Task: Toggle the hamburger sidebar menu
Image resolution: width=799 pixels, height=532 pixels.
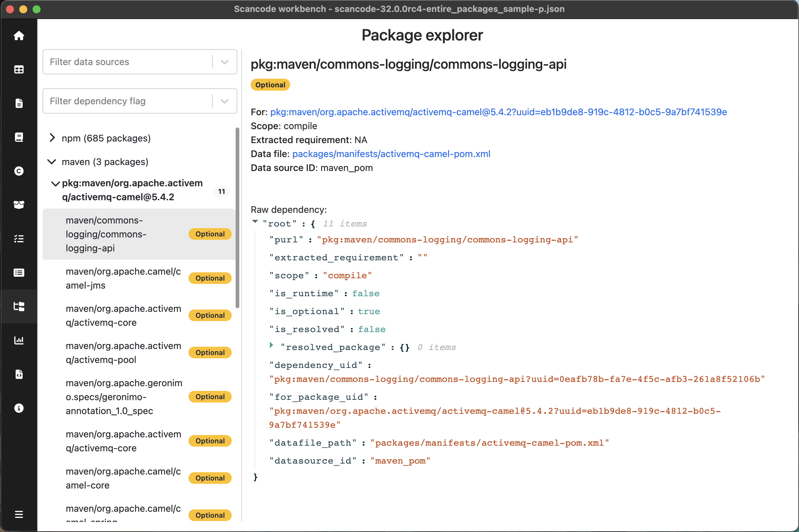Action: 19,514
